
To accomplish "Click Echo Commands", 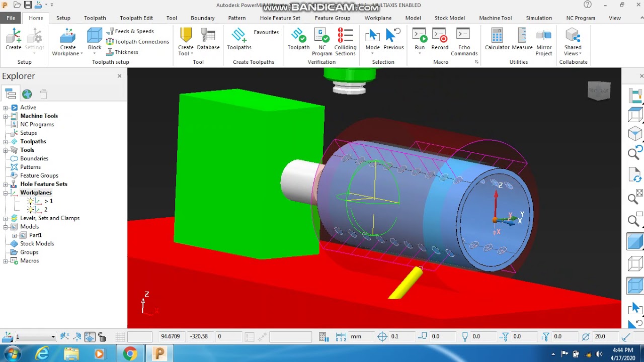I will 464,41.
